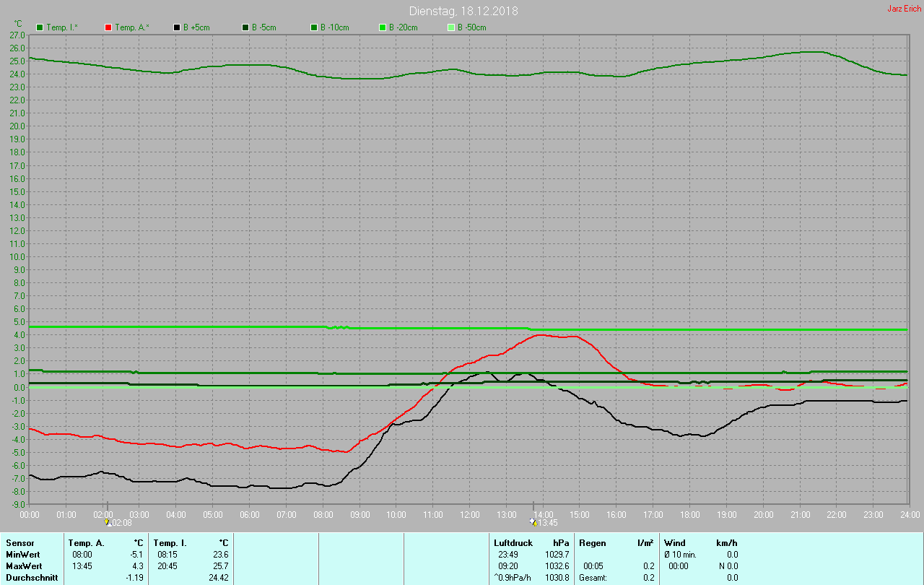This screenshot has width=924, height=585.
Task: Click the 'Temp. A.' column header
Action: click(87, 542)
